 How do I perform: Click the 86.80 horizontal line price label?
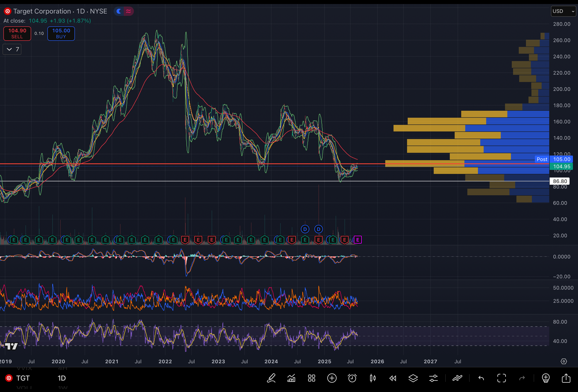[x=560, y=181]
